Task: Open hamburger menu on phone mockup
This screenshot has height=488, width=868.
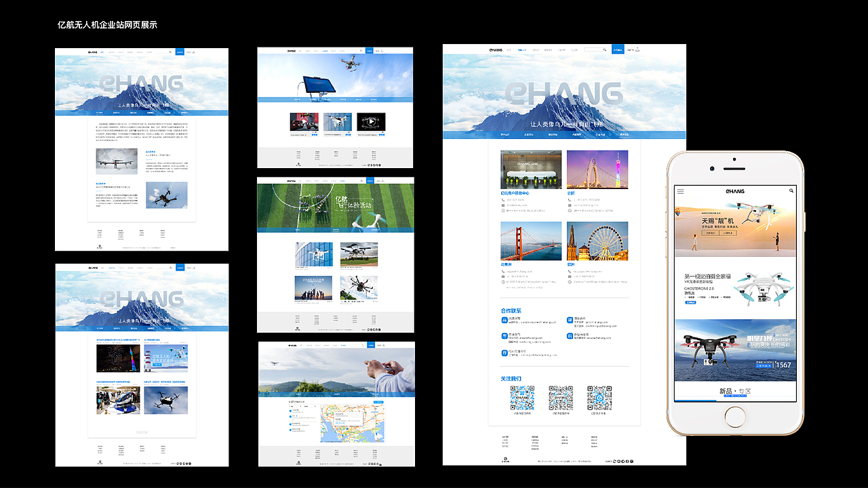Action: (680, 191)
